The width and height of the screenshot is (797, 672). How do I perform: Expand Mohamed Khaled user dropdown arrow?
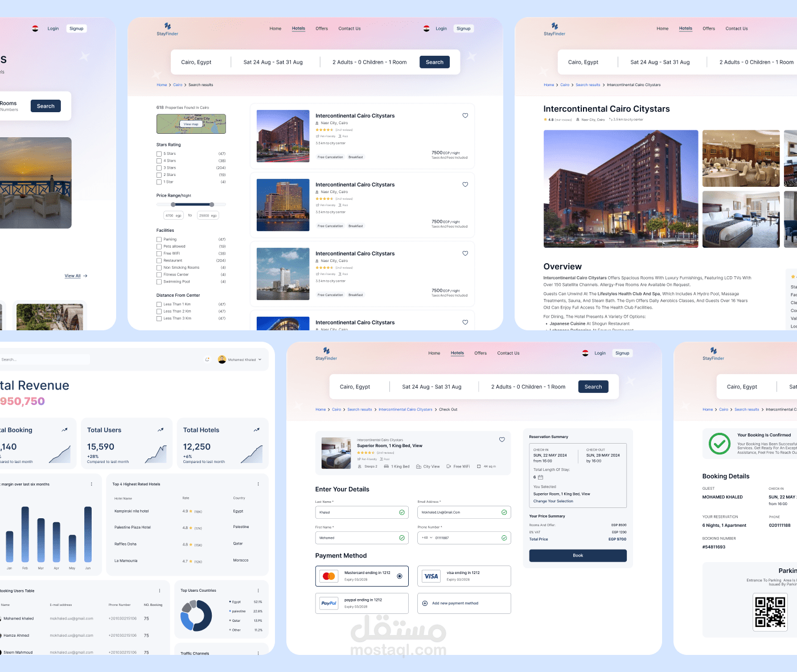point(260,359)
